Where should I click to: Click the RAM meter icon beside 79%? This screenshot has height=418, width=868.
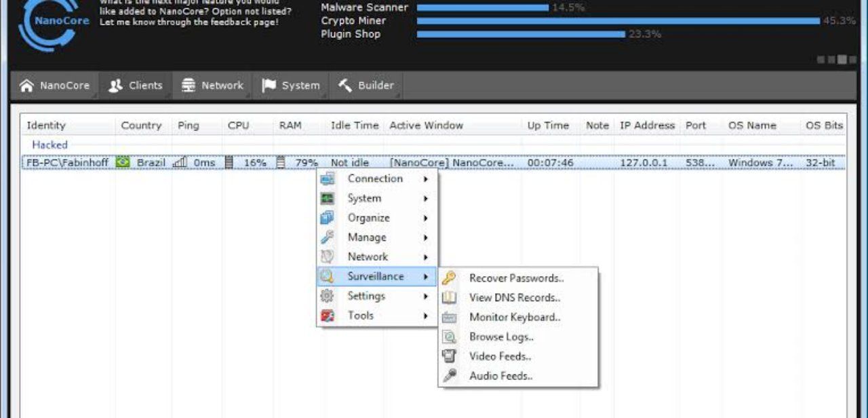281,163
